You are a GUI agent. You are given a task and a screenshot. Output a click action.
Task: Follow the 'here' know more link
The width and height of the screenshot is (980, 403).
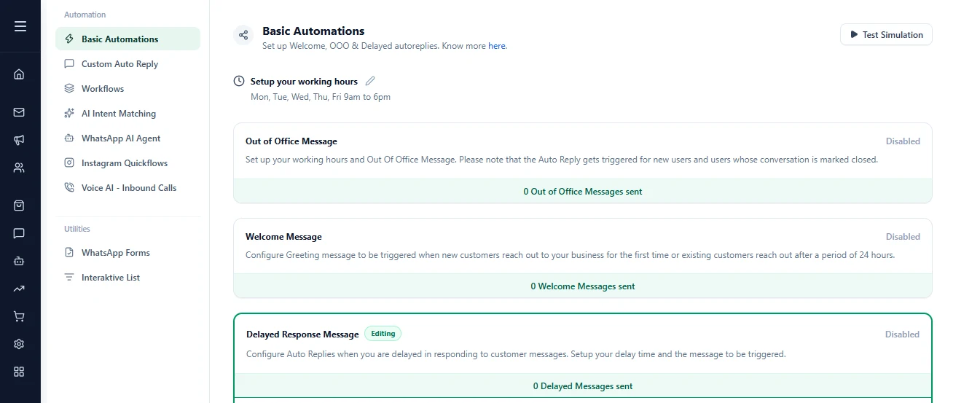pos(497,46)
